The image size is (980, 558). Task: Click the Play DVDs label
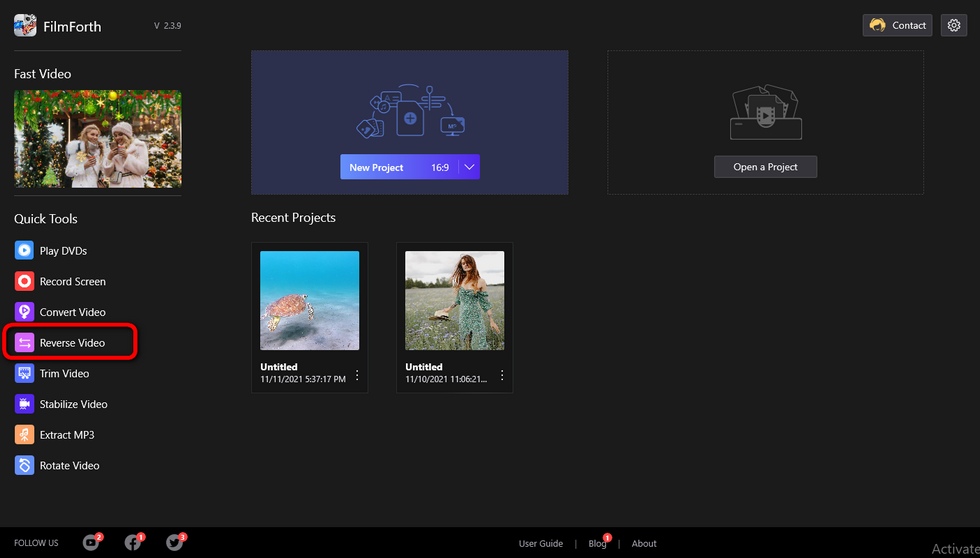click(63, 251)
